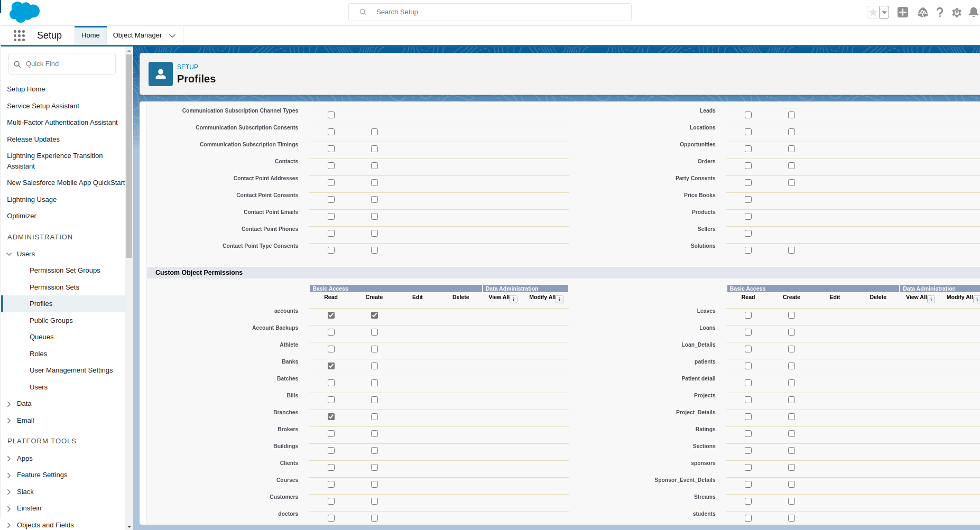Open Service Setup Assistant
The image size is (980, 530).
tap(43, 106)
